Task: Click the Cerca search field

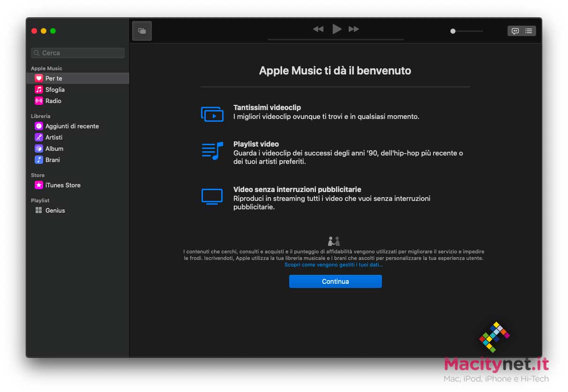Action: click(78, 53)
